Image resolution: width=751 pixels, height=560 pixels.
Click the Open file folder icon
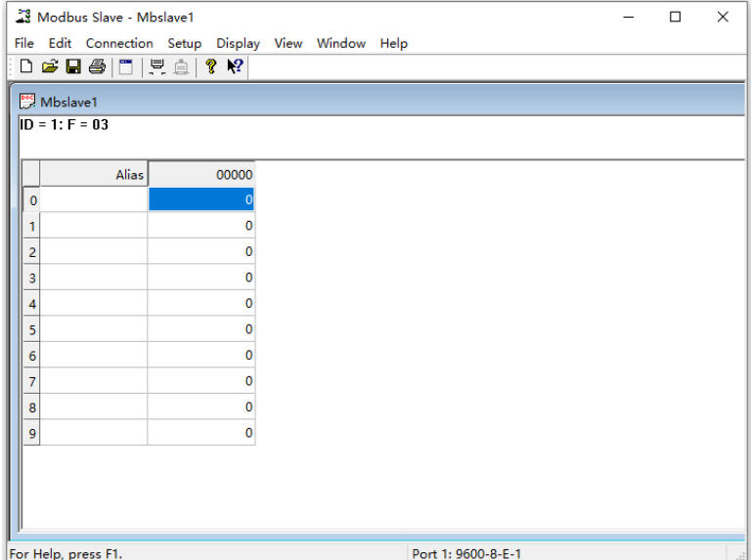coord(50,66)
